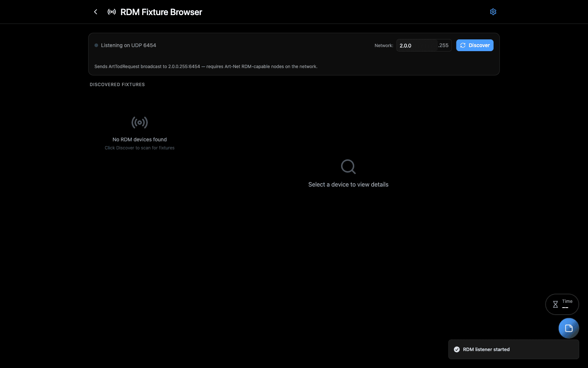Click the listening status dot indicator
Screen dimensions: 588x368
coord(96,45)
